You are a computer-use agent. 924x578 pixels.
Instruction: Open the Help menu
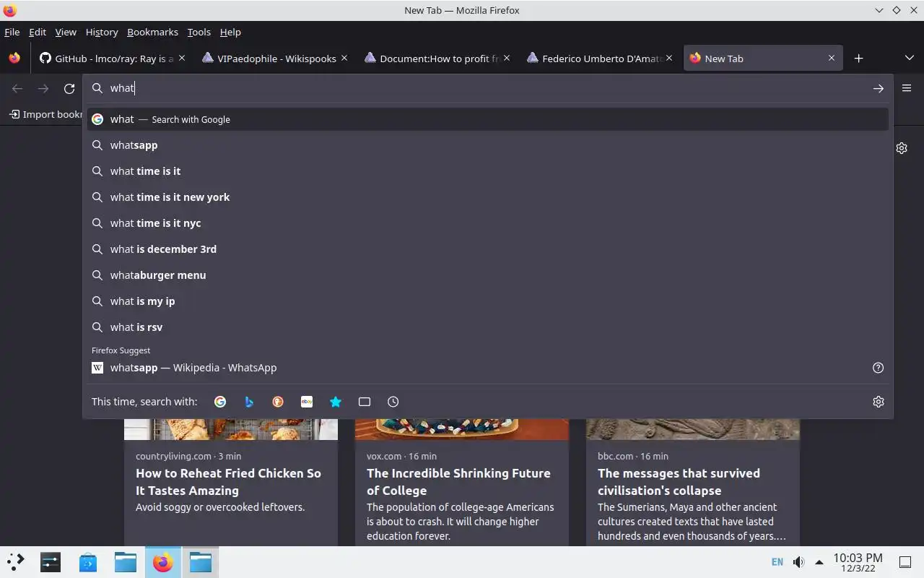[230, 32]
